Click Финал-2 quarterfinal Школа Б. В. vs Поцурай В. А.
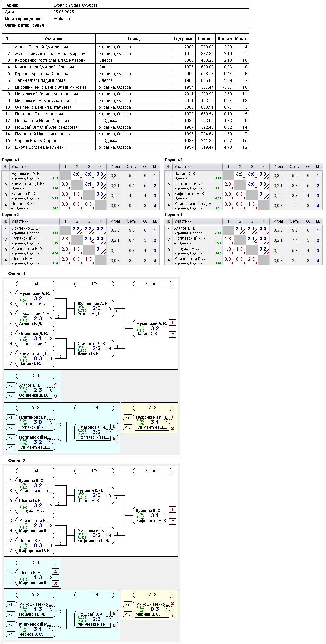 (36, 506)
